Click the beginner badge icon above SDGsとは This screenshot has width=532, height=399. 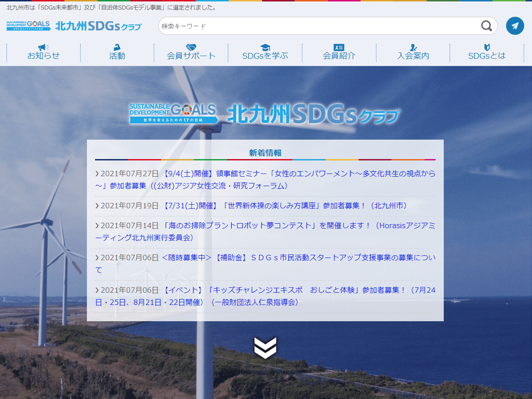(487, 47)
